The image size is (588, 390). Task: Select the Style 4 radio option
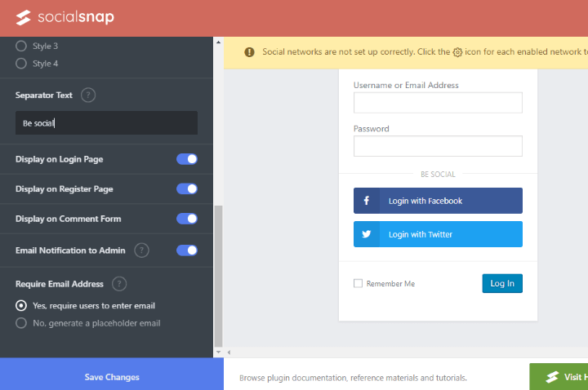[21, 64]
